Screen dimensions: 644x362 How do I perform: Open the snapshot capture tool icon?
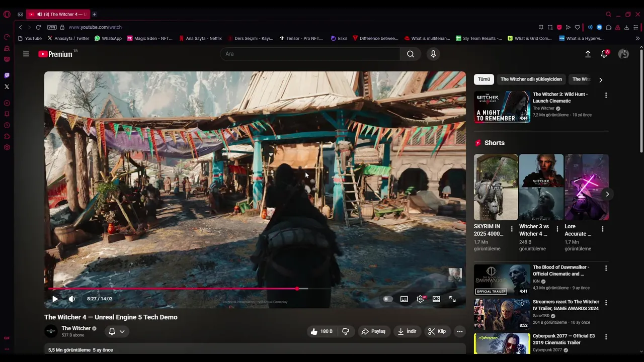pyautogui.click(x=550, y=27)
